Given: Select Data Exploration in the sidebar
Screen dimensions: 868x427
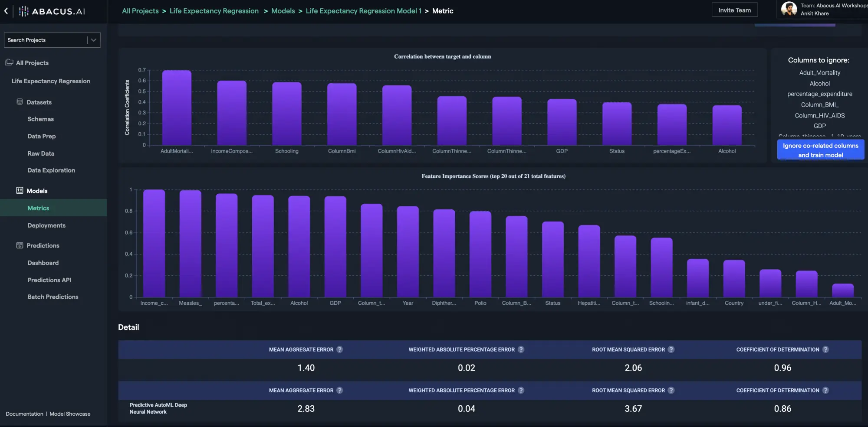Looking at the screenshot, I should pyautogui.click(x=51, y=170).
